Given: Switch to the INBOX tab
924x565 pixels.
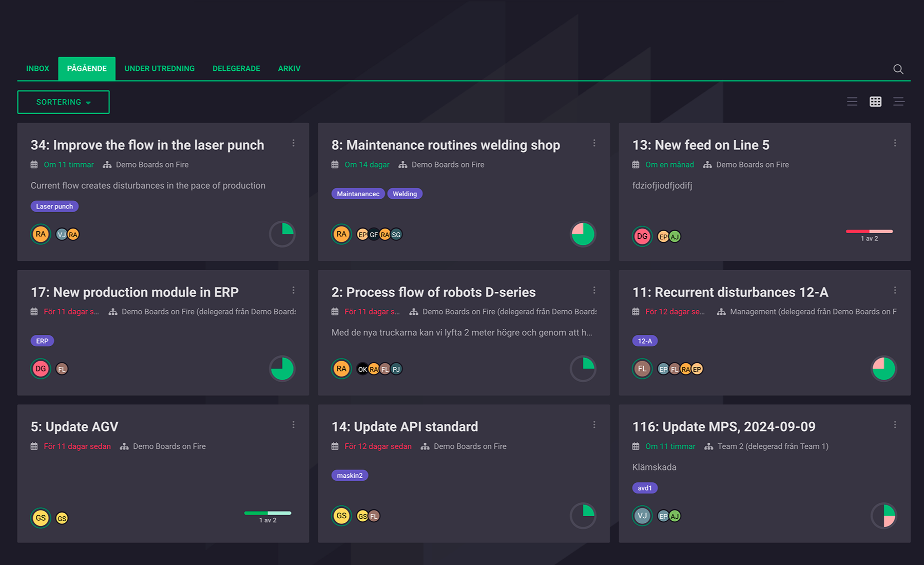Looking at the screenshot, I should tap(37, 69).
